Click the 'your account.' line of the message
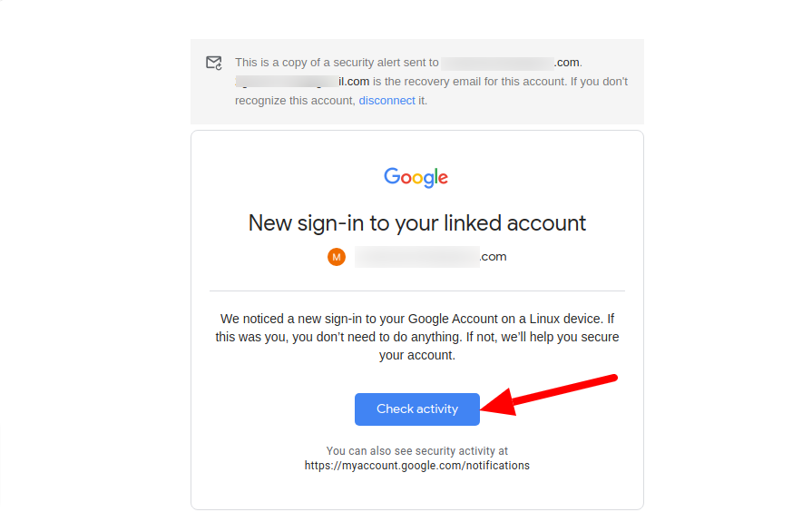The image size is (812, 522). (x=416, y=355)
